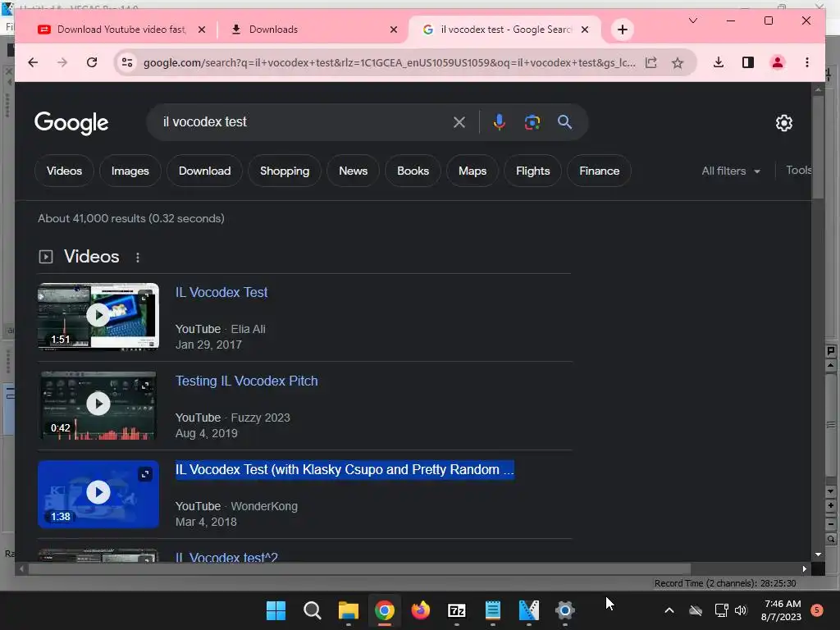Open File Explorer from taskbar
The height and width of the screenshot is (630, 840).
coord(348,610)
